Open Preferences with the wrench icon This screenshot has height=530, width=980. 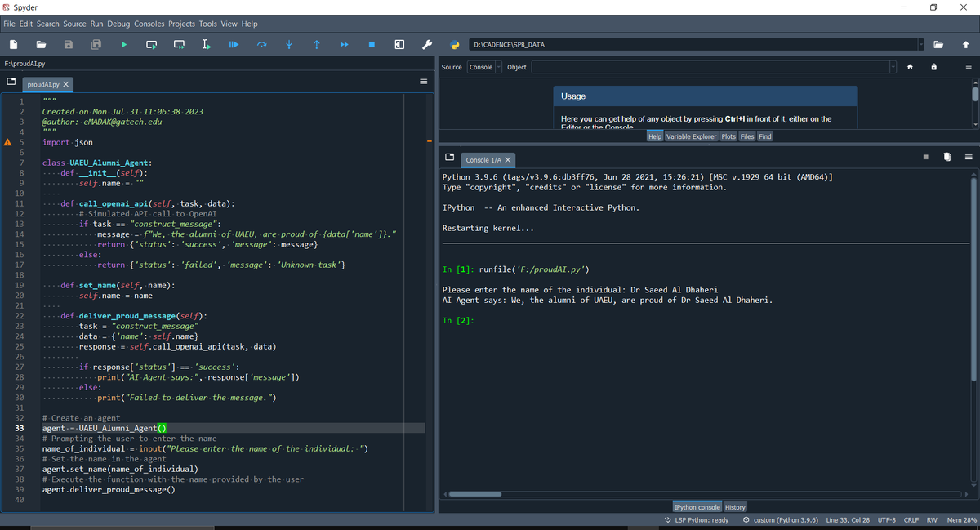point(426,45)
